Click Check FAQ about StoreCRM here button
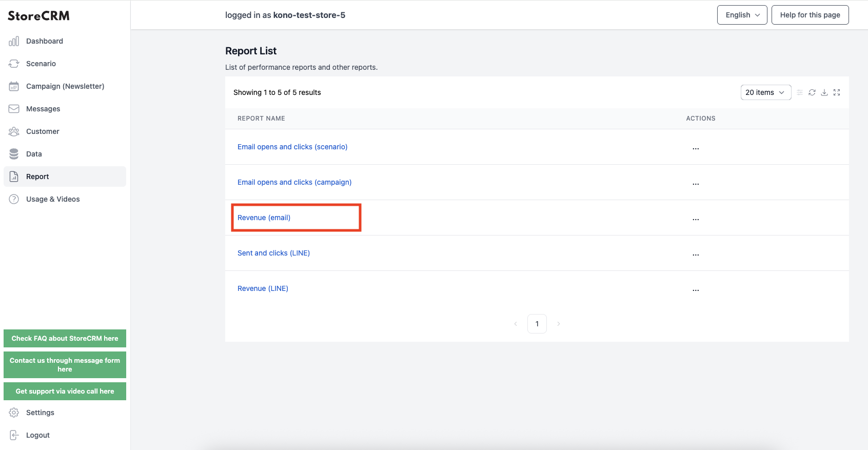The image size is (868, 450). (65, 339)
